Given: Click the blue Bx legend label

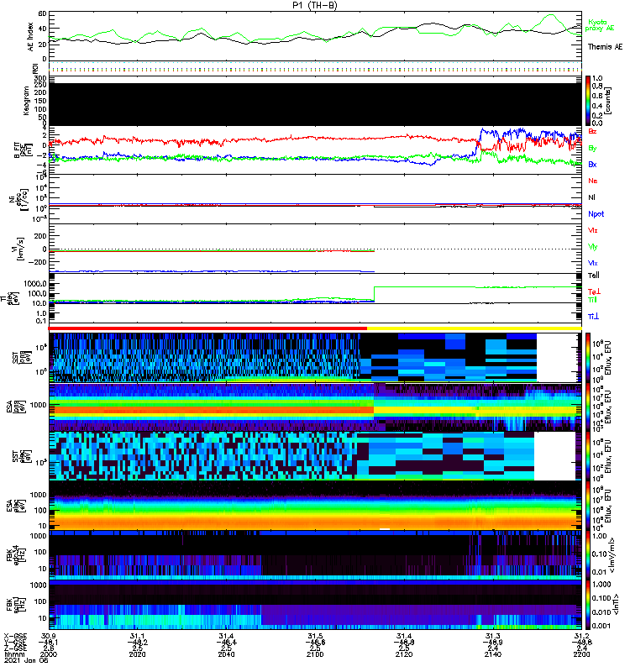Looking at the screenshot, I should click(x=592, y=165).
